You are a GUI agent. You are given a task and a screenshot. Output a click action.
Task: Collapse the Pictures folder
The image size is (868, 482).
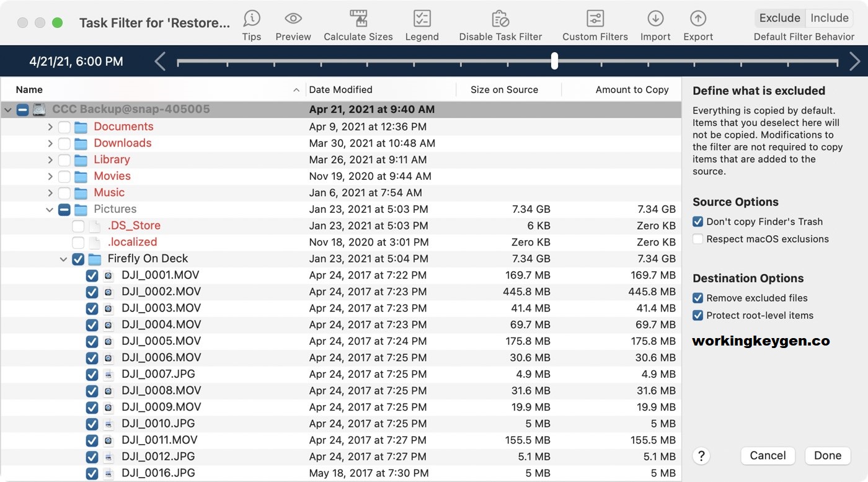pyautogui.click(x=50, y=210)
